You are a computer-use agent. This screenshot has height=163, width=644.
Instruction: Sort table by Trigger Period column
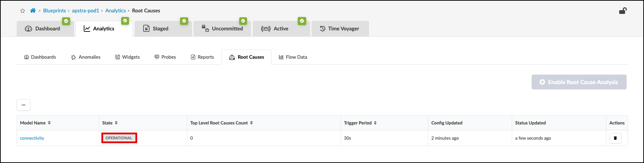(x=375, y=123)
